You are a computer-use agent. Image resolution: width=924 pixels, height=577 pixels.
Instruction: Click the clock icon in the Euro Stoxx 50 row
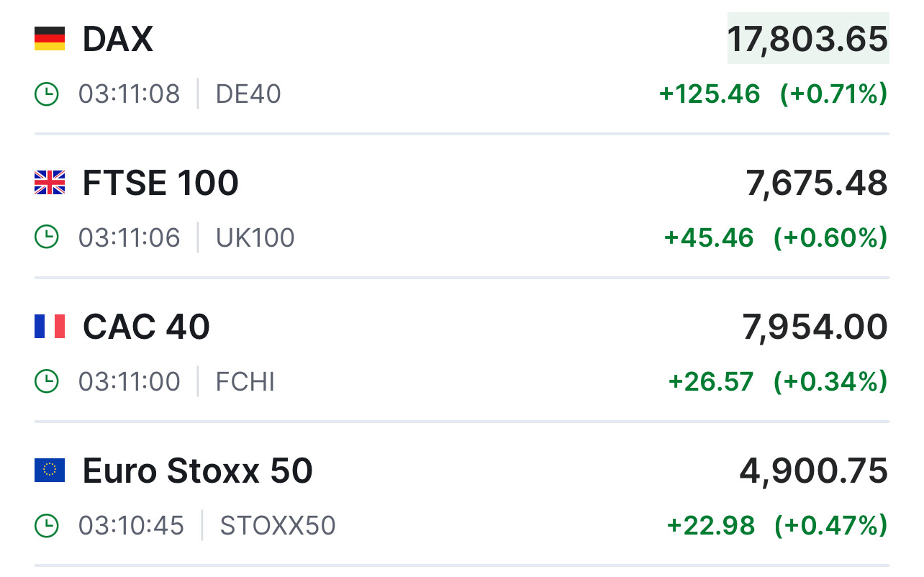[x=47, y=525]
